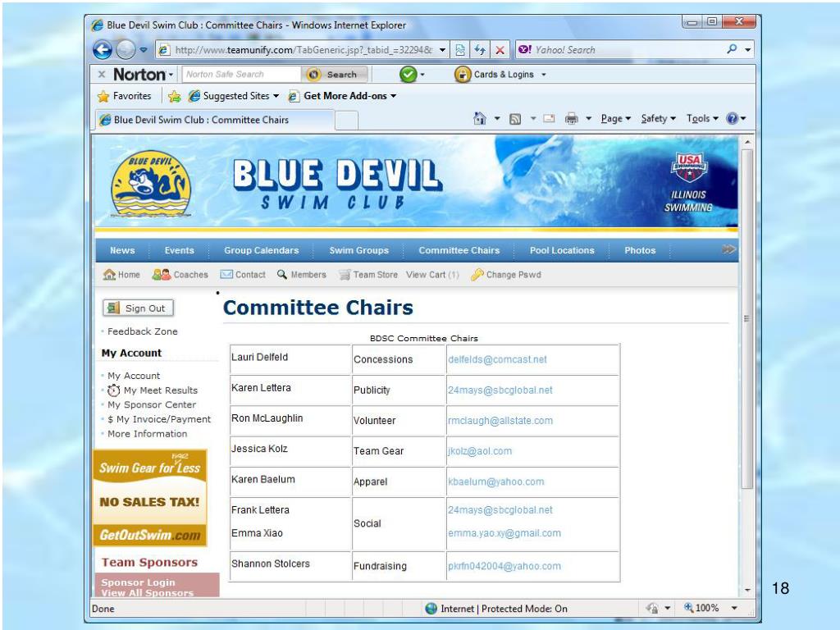Open recent pages dropdown arrow
This screenshot has width=840, height=630.
coord(144,50)
